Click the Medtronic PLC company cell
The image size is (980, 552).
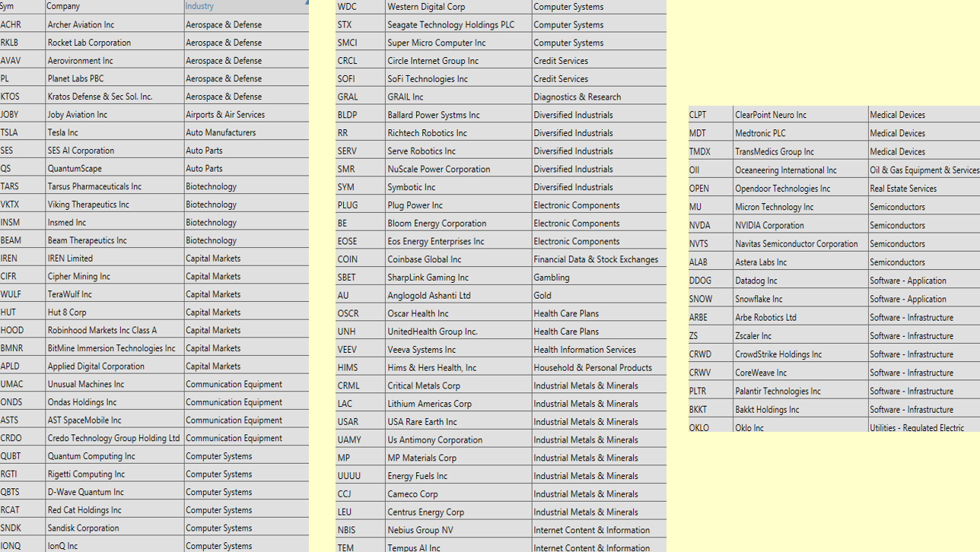coord(800,133)
